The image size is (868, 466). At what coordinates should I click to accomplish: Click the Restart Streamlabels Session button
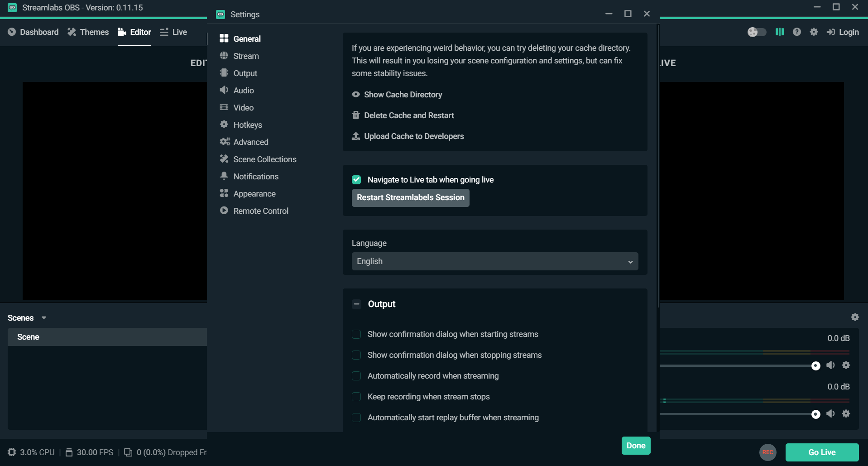[410, 197]
